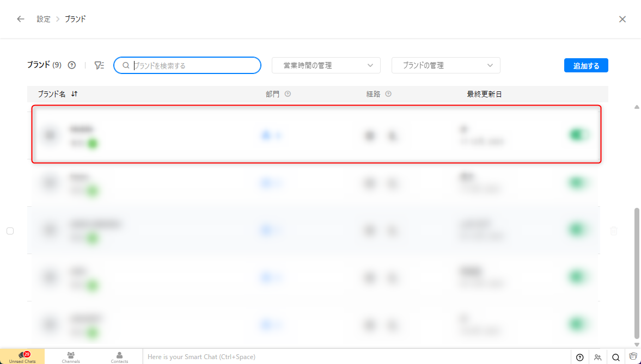The image size is (641, 364).
Task: Expand the 営業時間の管理 dropdown
Action: point(326,65)
